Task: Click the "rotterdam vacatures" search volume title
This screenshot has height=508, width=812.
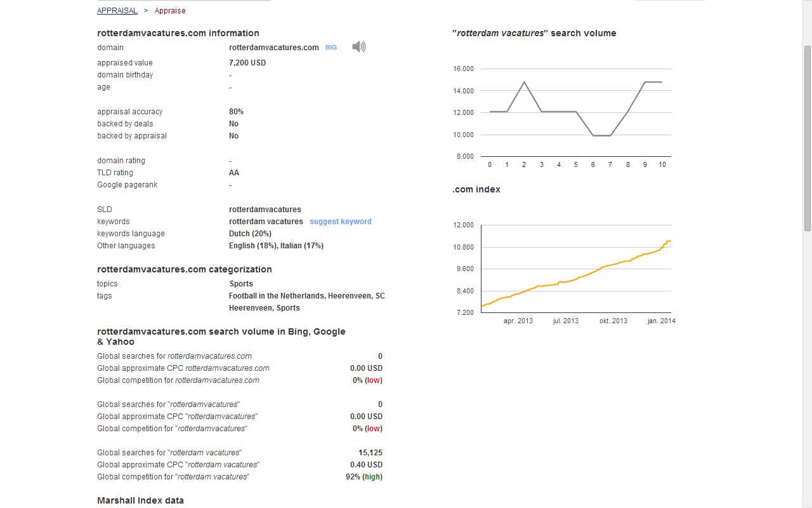Action: click(534, 33)
